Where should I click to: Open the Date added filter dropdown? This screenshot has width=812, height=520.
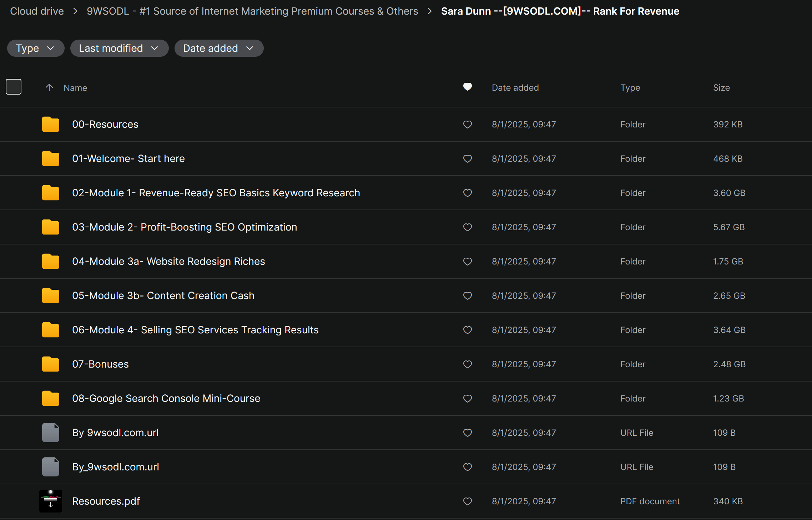[x=218, y=48]
